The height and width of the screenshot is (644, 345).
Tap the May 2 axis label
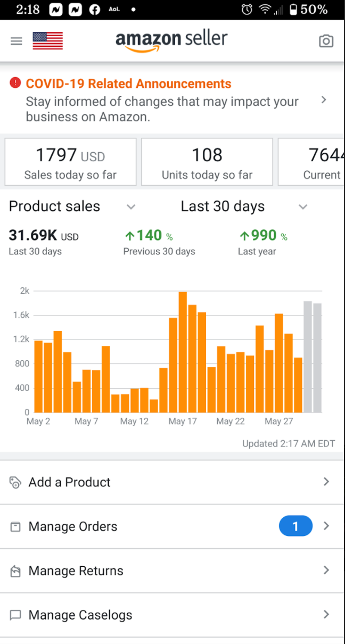click(38, 422)
